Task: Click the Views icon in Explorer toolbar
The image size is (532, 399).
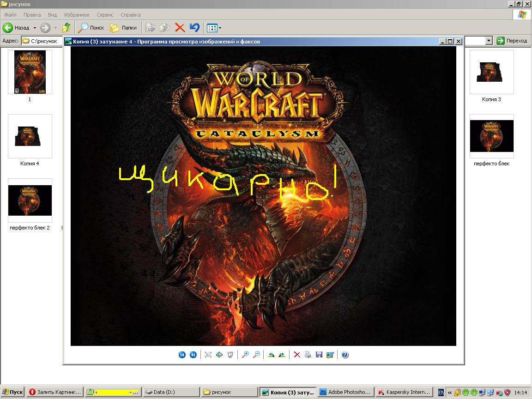Action: point(212,28)
